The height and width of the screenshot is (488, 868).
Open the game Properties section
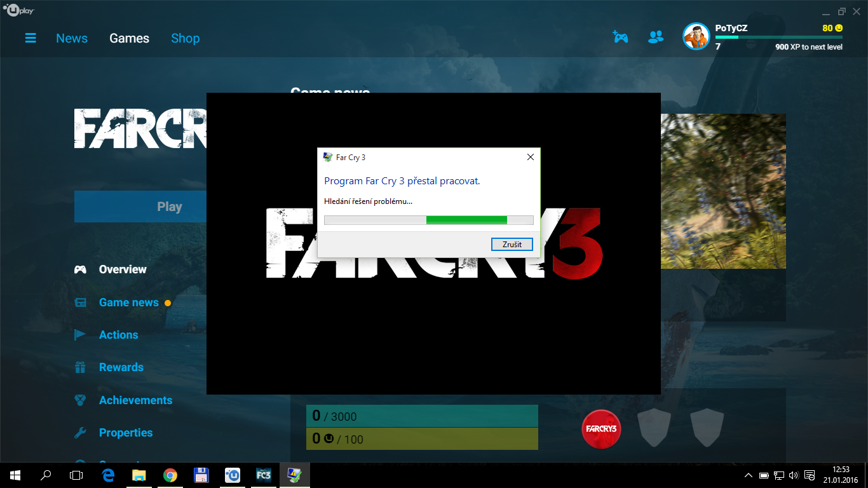(x=126, y=433)
